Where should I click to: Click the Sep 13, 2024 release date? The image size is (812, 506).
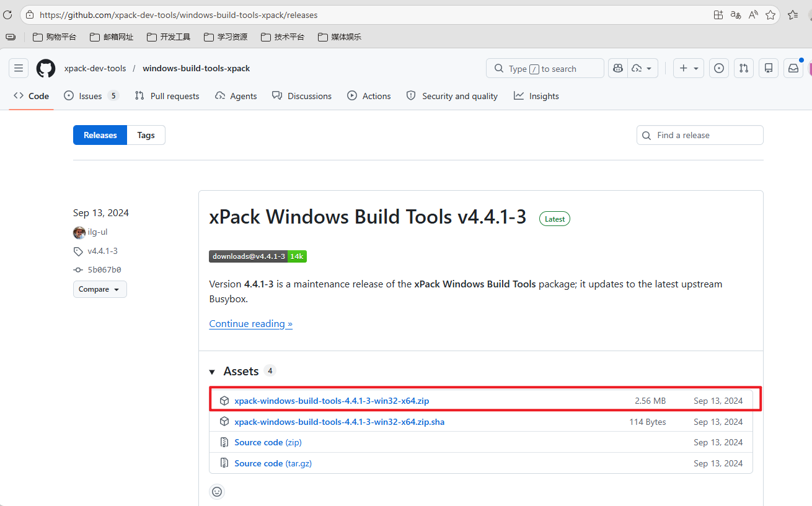(x=101, y=213)
